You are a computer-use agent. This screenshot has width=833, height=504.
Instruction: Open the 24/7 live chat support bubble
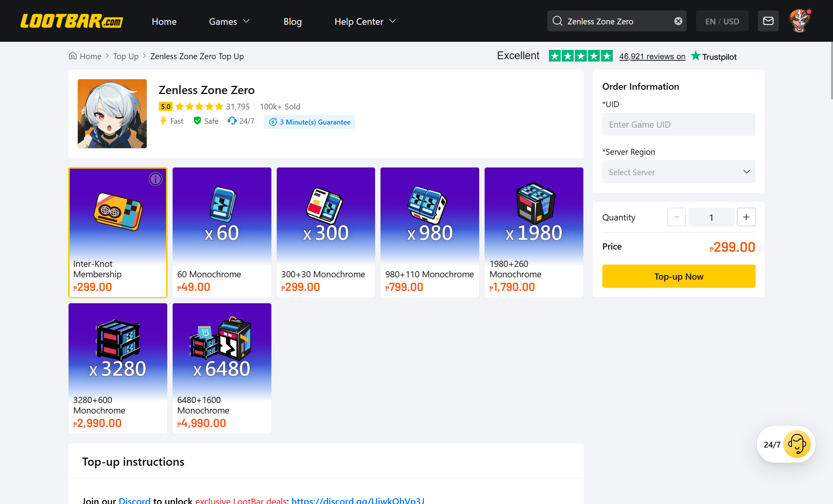[x=786, y=444]
